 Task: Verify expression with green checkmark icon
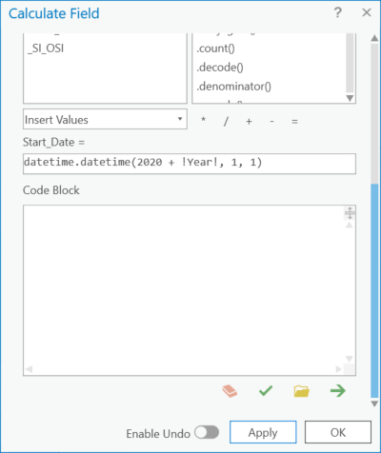click(x=266, y=391)
